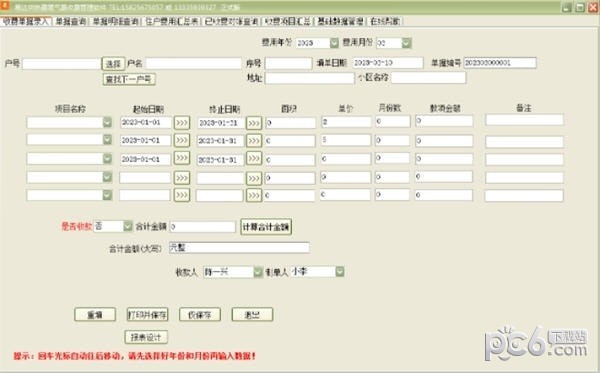Click the application icon in title bar
This screenshot has width=600, height=373.
(x=5, y=7)
